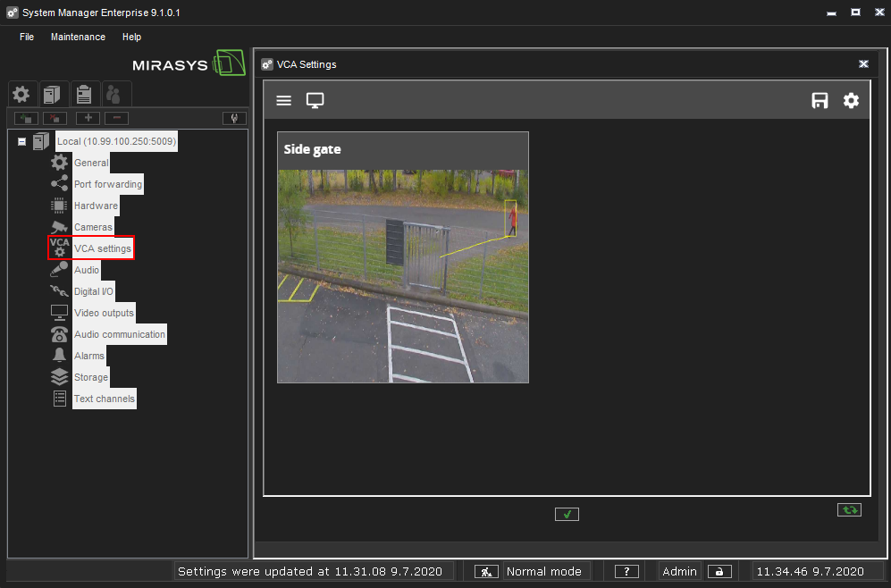Screen dimensions: 891x588
Task: Switch to the server management tab icon
Action: pos(53,94)
